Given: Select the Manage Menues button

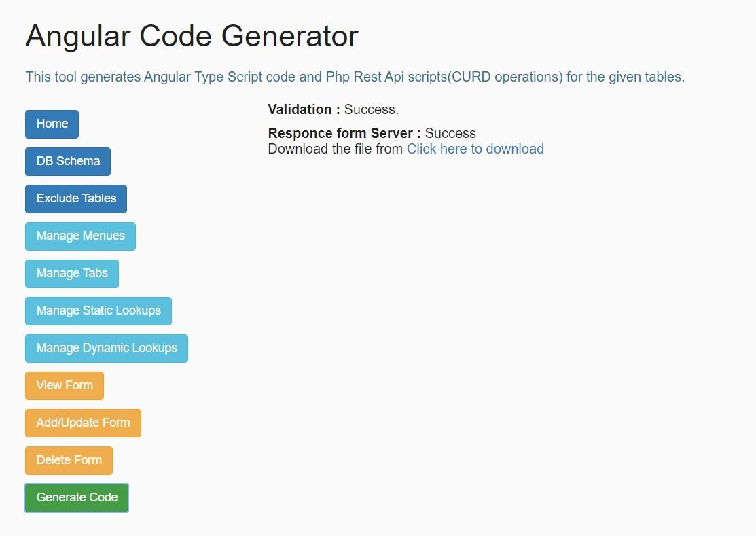Looking at the screenshot, I should coord(80,236).
